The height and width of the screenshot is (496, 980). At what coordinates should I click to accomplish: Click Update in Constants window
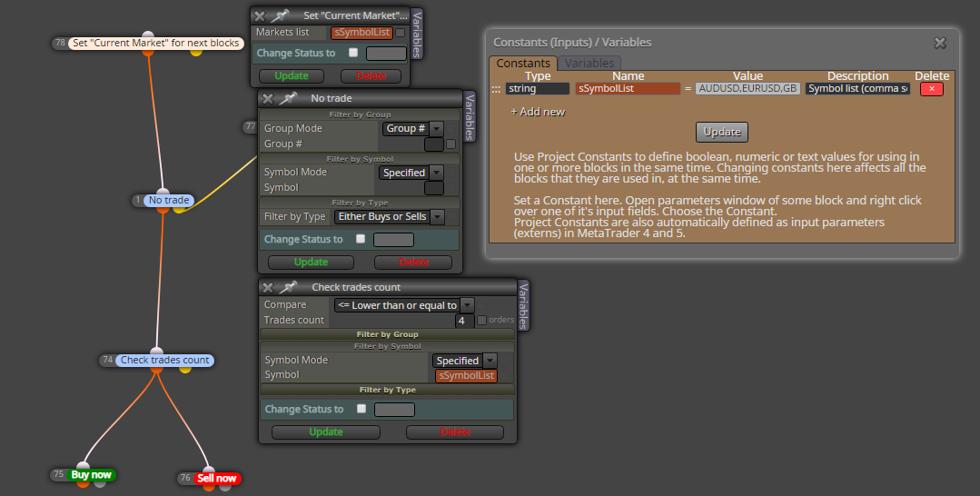coord(722,132)
